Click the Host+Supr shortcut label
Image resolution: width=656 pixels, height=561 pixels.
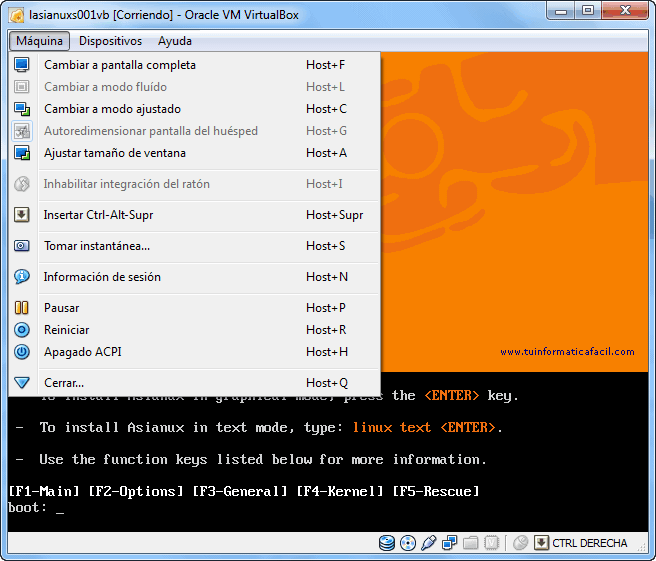tap(335, 215)
